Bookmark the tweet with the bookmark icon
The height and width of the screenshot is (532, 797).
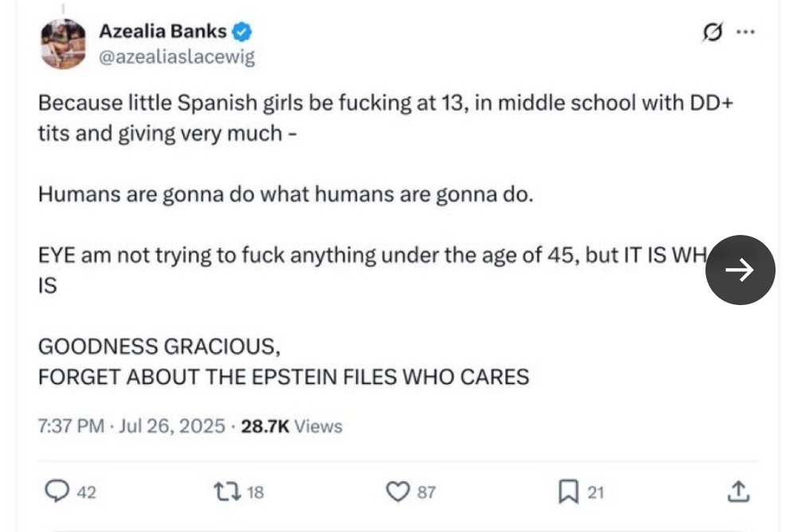tap(568, 492)
